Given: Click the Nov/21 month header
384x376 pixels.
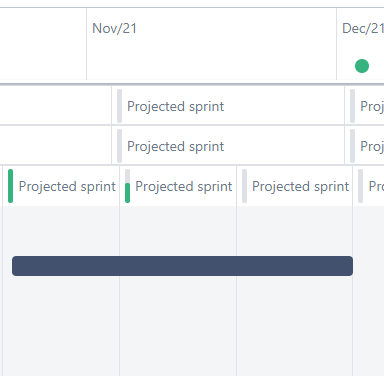Looking at the screenshot, I should [x=114, y=28].
